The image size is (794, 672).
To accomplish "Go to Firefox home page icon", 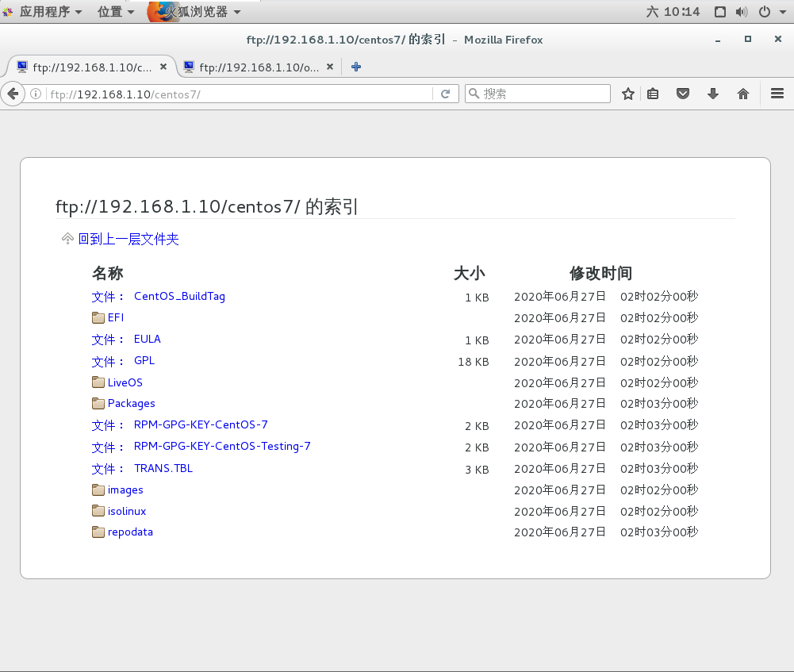I will [x=743, y=94].
